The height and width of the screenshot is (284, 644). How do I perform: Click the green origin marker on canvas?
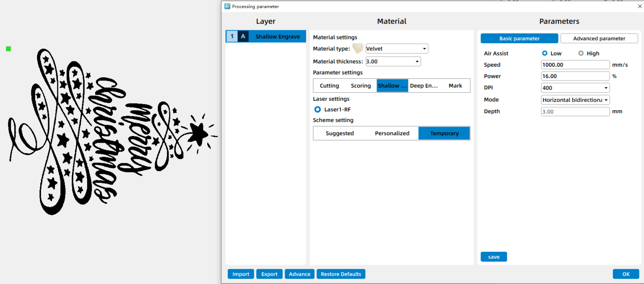pyautogui.click(x=8, y=49)
